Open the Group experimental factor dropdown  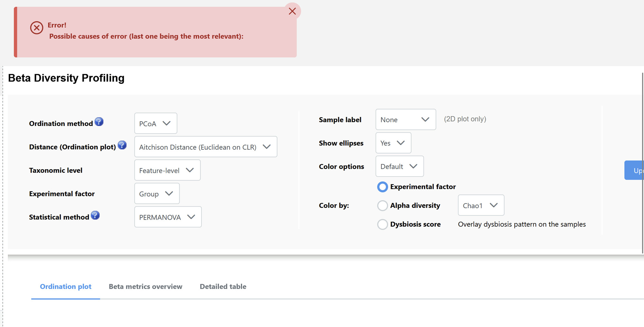157,194
